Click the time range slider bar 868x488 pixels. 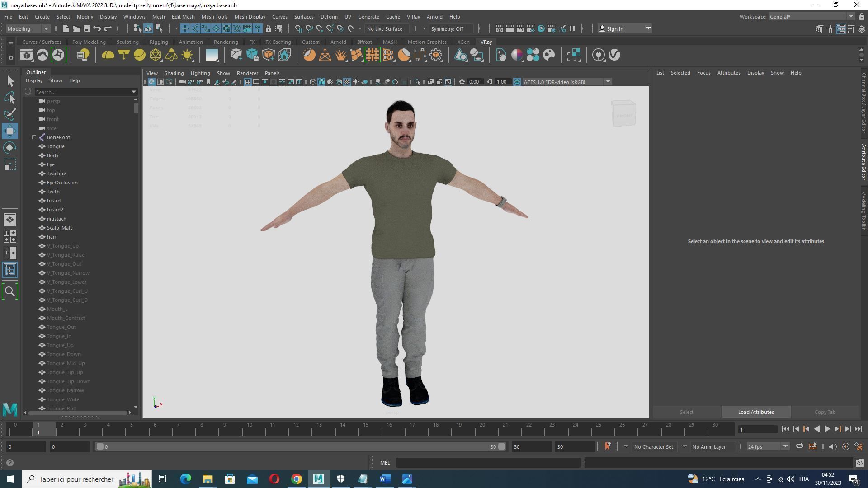[300, 446]
